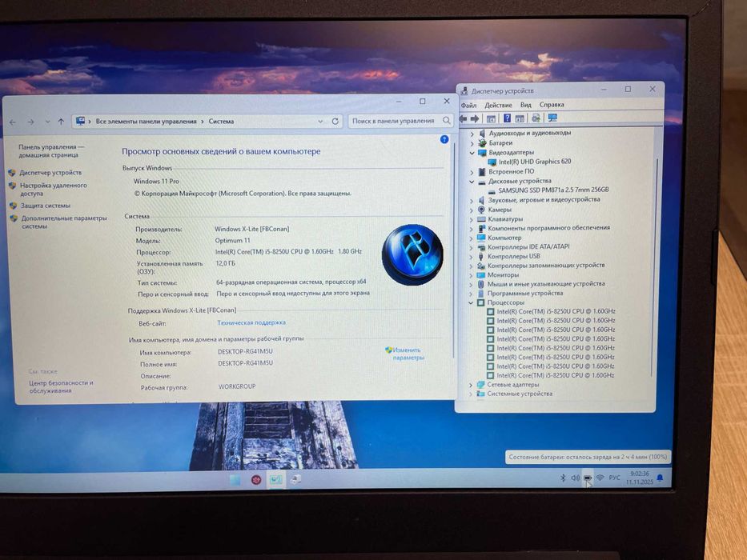This screenshot has width=747, height=560.
Task: Click the Wi-Fi tray icon
Action: click(600, 478)
